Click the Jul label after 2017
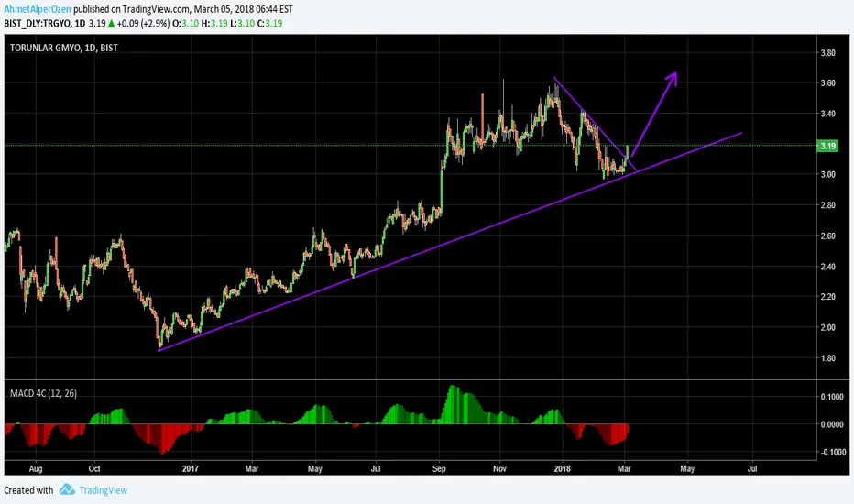This screenshot has width=854, height=504. coord(376,468)
